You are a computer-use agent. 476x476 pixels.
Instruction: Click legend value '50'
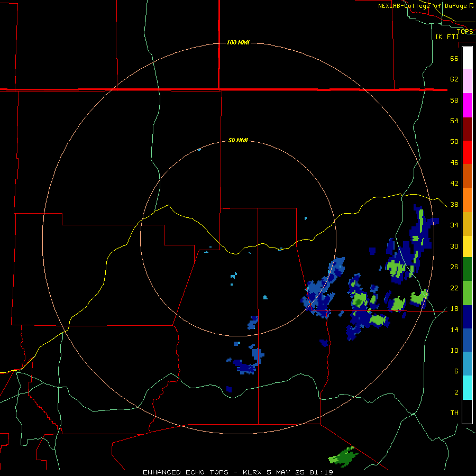tap(454, 142)
